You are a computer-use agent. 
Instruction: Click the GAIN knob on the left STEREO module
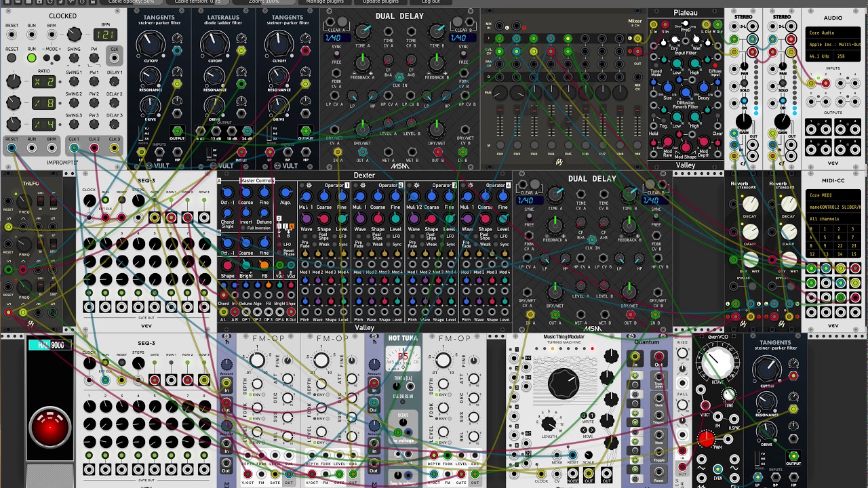coord(744,123)
